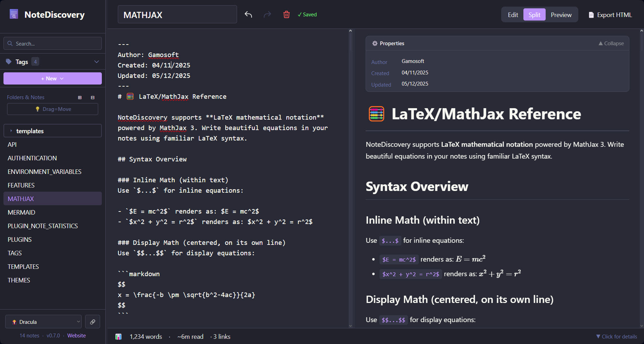Click the ~6m read statistic
The height and width of the screenshot is (344, 644).
click(x=190, y=337)
